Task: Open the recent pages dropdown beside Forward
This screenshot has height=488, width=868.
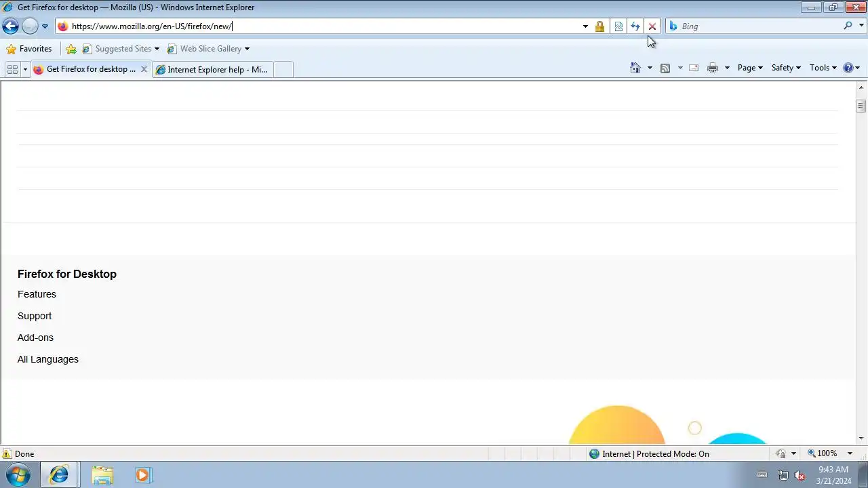Action: 45,26
